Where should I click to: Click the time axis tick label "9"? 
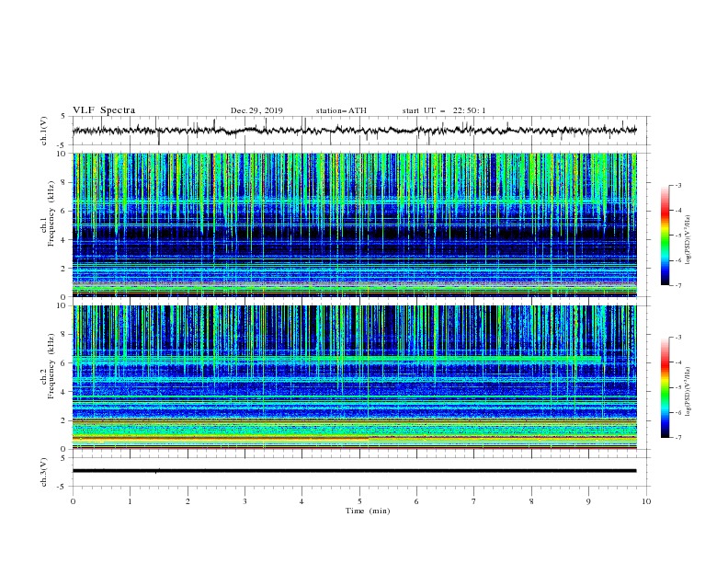(x=588, y=501)
